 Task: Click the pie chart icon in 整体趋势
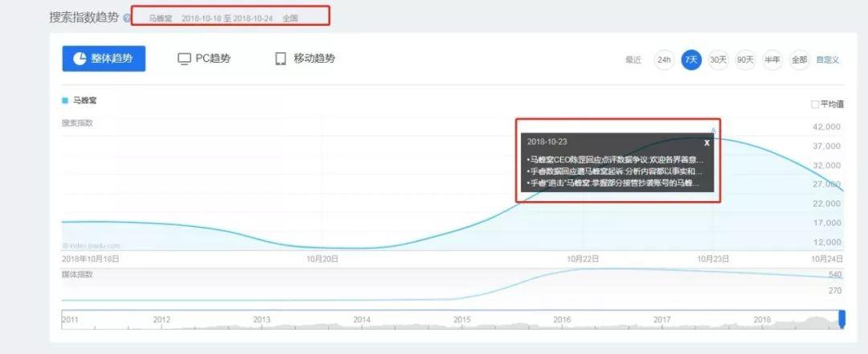(x=80, y=59)
